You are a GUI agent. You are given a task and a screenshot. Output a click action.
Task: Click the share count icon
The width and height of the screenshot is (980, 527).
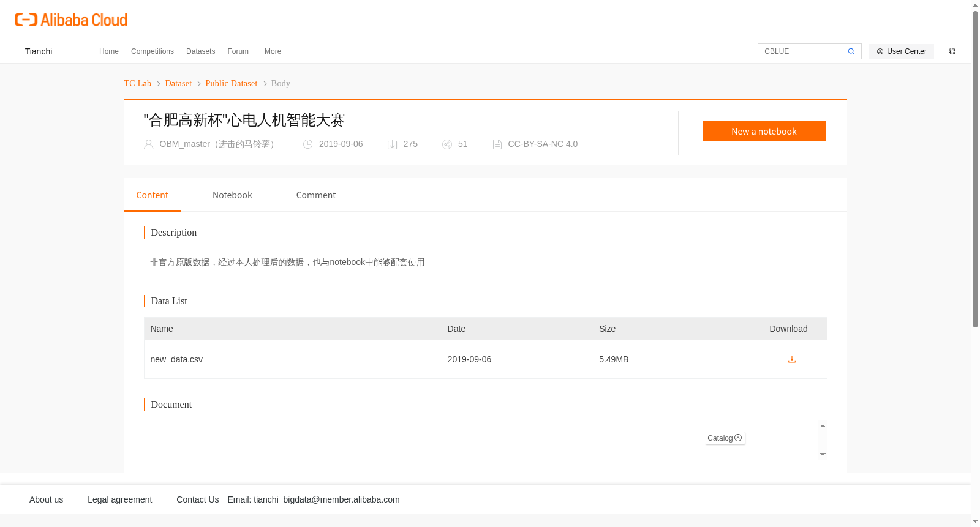pyautogui.click(x=447, y=144)
